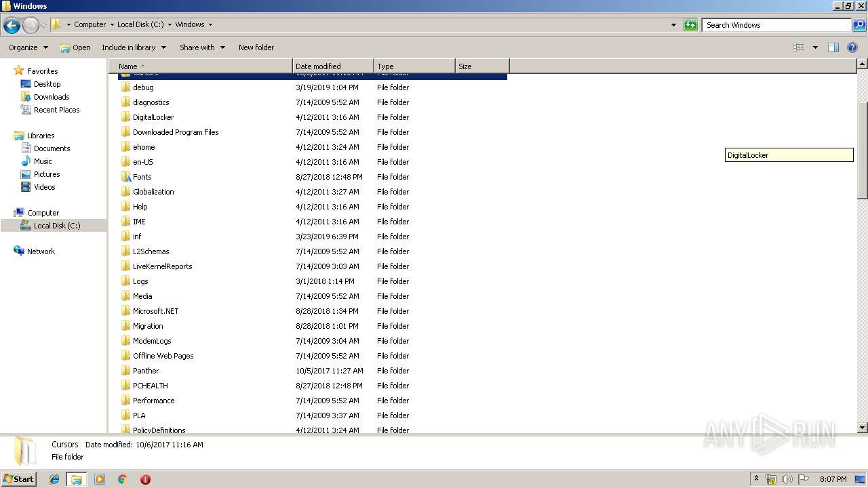The height and width of the screenshot is (488, 868).
Task: Select the Offline Web Pages folder
Action: (163, 356)
